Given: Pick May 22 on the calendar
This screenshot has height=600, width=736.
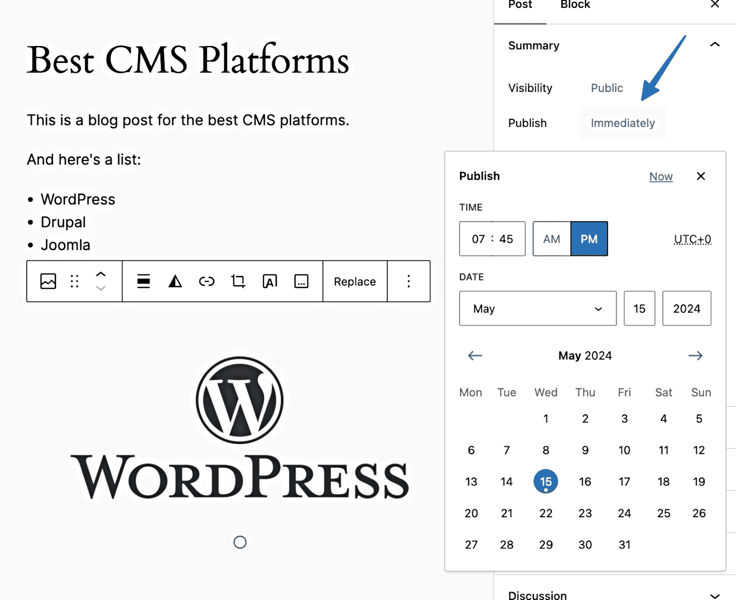Looking at the screenshot, I should 546,513.
